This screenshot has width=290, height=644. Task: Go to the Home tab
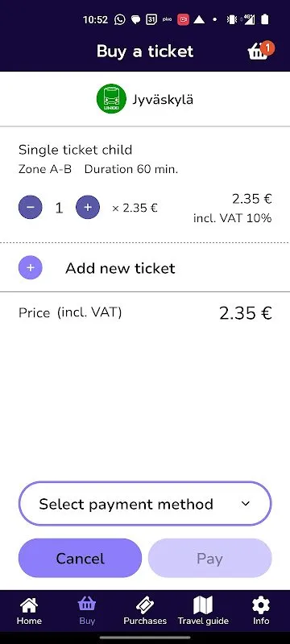29,611
